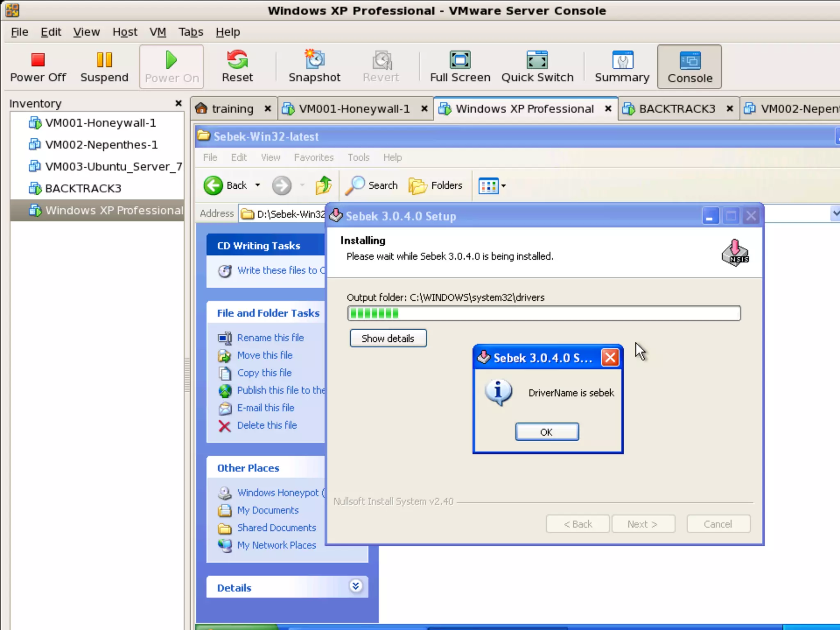Click the installation progress bar
Image resolution: width=840 pixels, height=630 pixels.
(x=543, y=313)
